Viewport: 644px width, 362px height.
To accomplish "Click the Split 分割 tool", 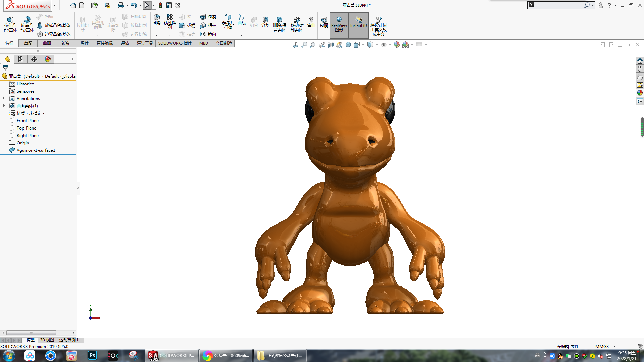I will [265, 22].
